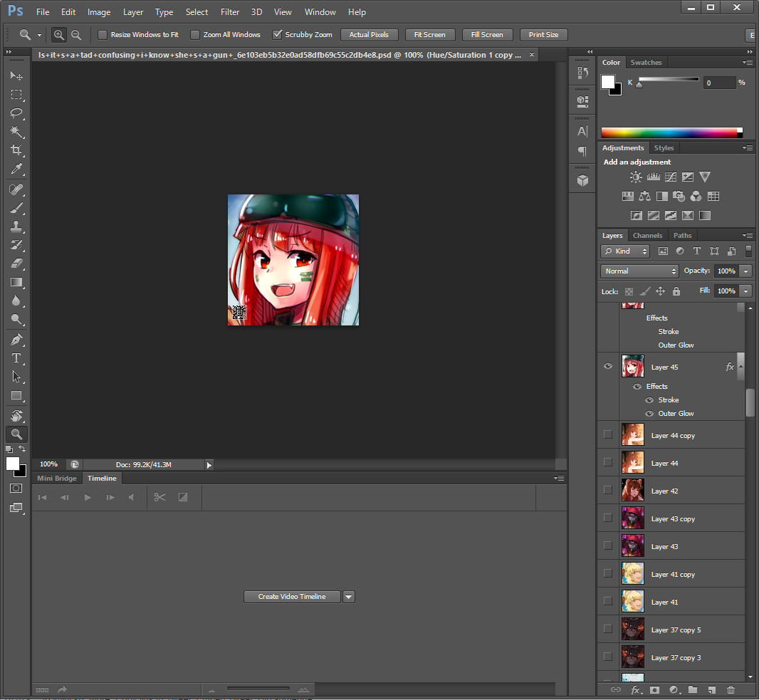The height and width of the screenshot is (700, 759).
Task: Hide Outer Glow effect on Layer 45
Action: pyautogui.click(x=649, y=414)
